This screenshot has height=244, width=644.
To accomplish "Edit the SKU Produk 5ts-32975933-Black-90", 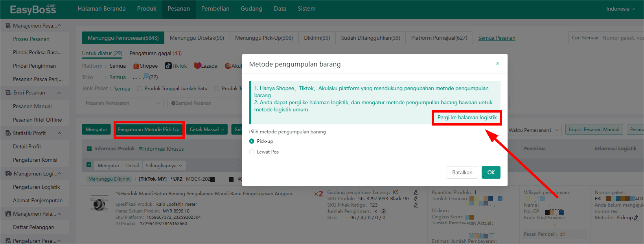I will point(416,199).
